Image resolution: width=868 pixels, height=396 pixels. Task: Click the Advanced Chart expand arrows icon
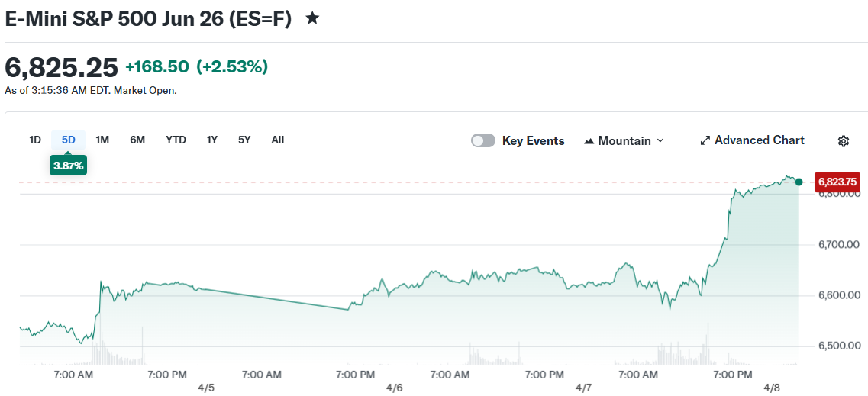click(x=705, y=140)
